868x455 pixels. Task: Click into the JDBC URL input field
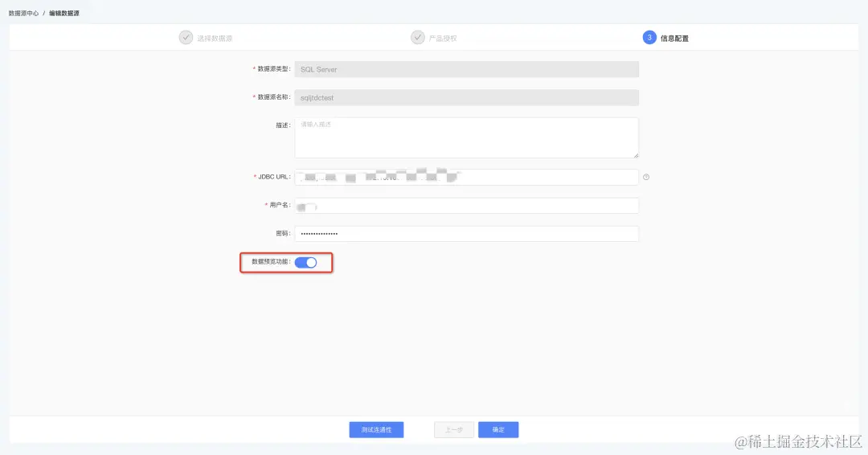[467, 177]
